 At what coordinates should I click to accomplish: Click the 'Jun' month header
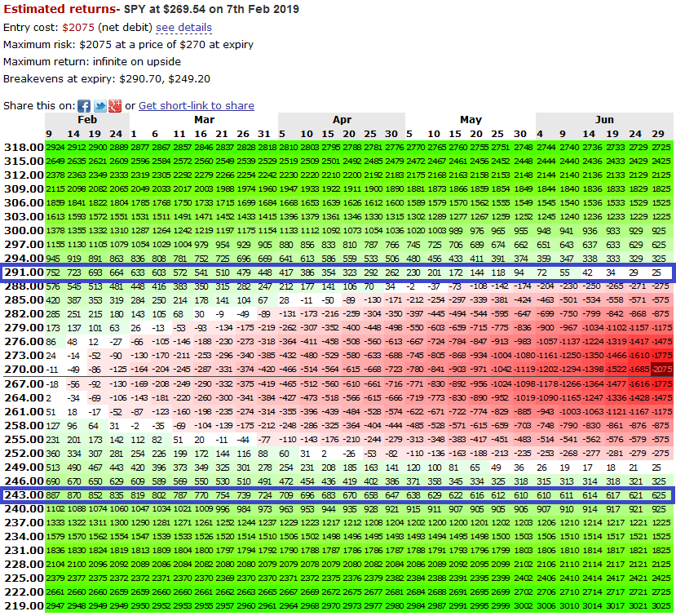[604, 119]
